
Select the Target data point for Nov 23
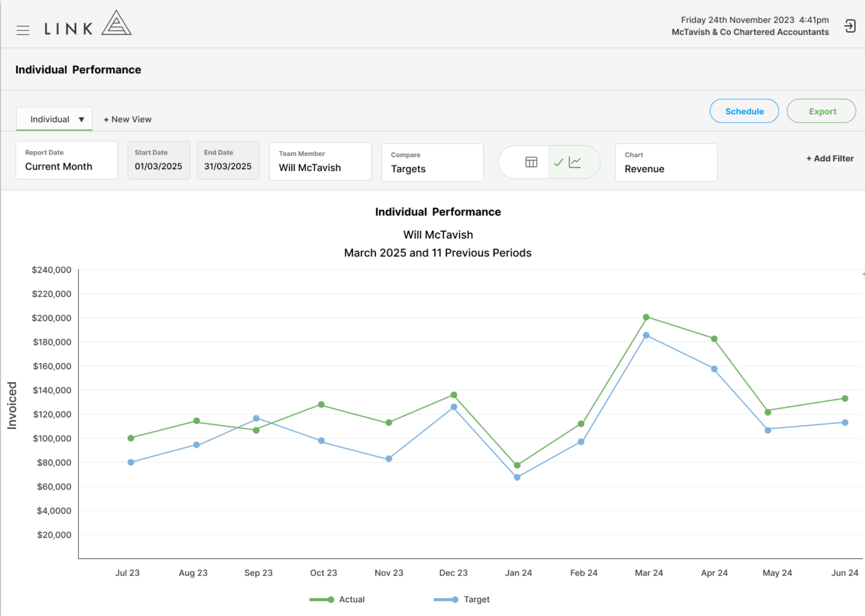tap(389, 459)
